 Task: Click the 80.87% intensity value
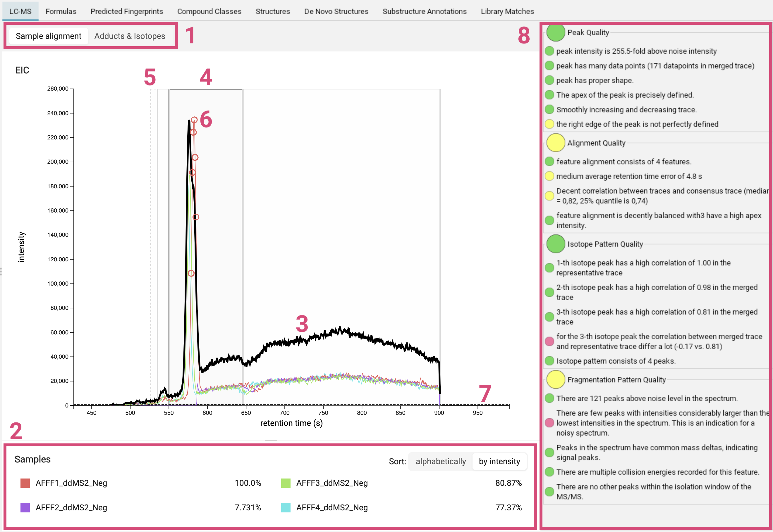click(x=508, y=483)
